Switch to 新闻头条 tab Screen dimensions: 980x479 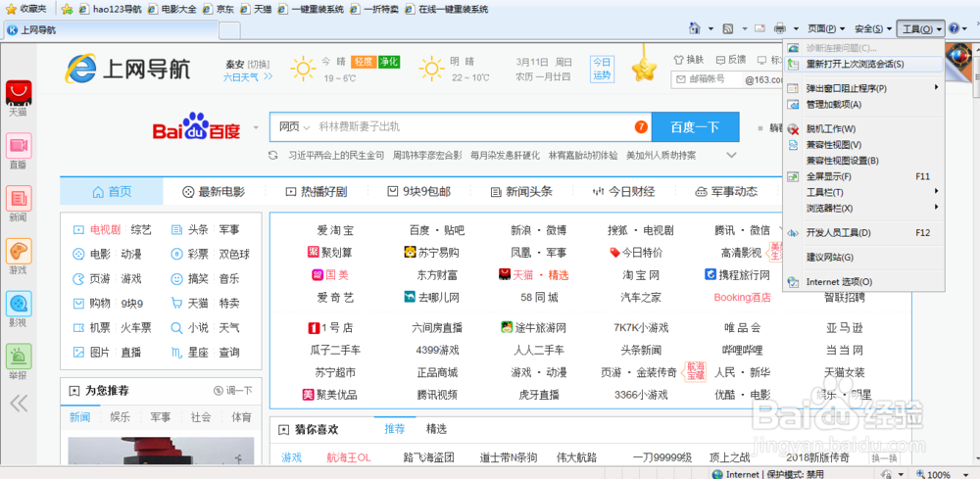(x=521, y=192)
